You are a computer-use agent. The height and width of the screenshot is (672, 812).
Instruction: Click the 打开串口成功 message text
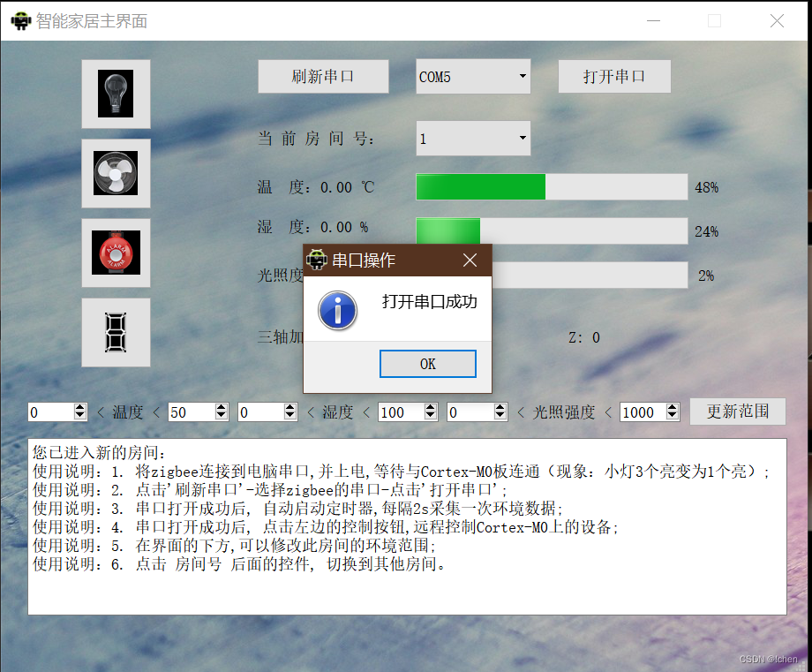coord(429,301)
